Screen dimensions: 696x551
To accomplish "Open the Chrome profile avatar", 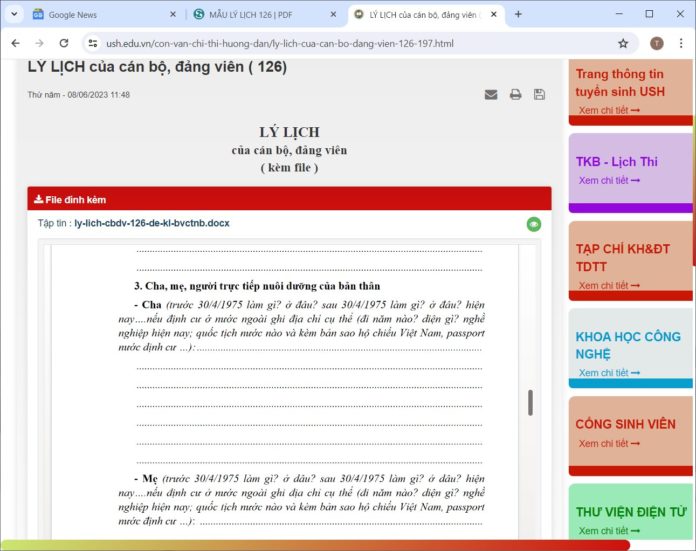I will 656,44.
